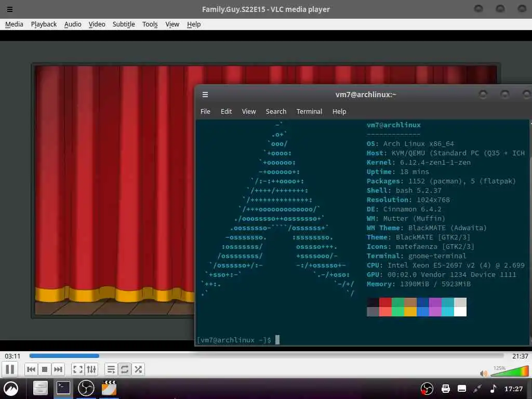The width and height of the screenshot is (532, 399).
Task: Minimize the terminal window
Action: 483,95
